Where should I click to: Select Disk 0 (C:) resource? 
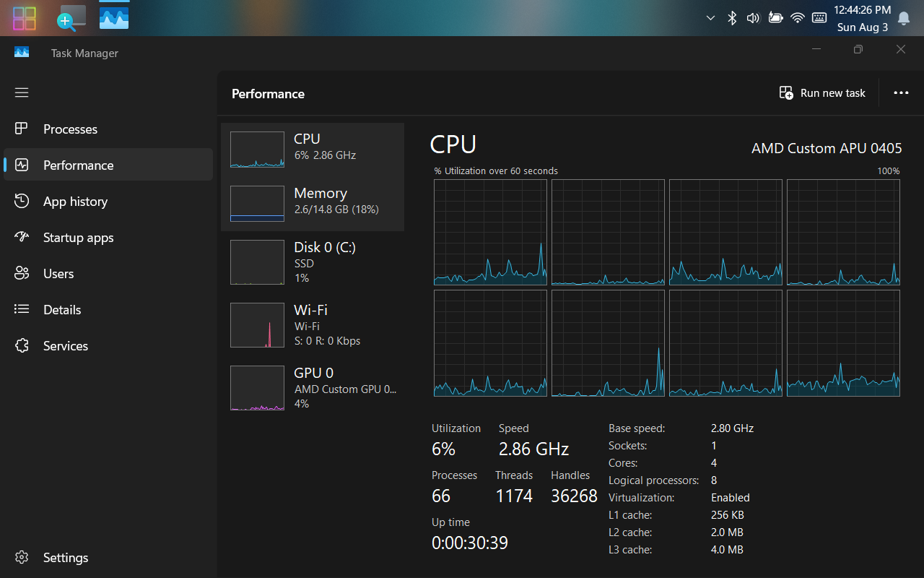pyautogui.click(x=312, y=262)
